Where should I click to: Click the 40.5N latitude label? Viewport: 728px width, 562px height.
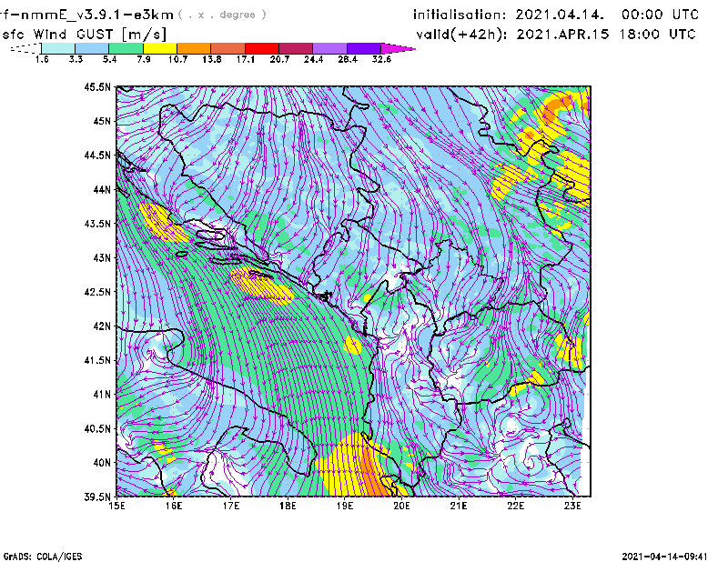pyautogui.click(x=97, y=429)
